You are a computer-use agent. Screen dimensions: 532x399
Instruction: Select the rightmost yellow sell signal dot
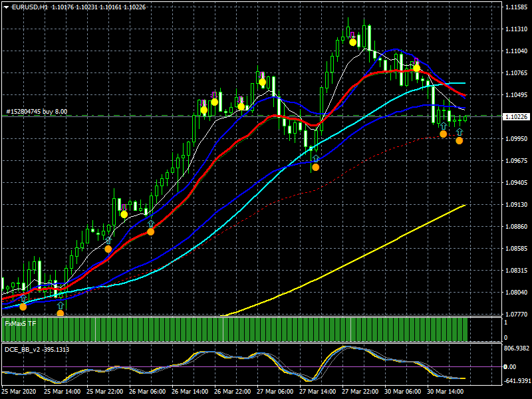tap(417, 68)
